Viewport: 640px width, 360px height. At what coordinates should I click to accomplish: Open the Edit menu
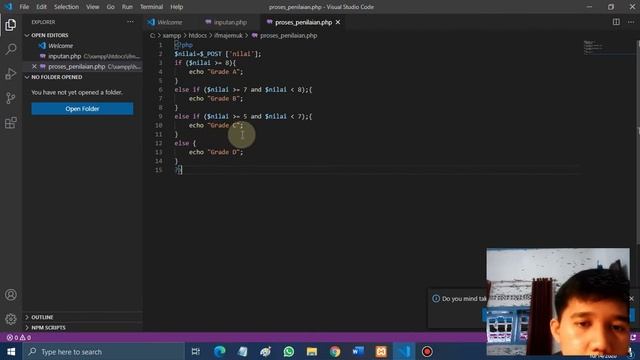tap(41, 7)
